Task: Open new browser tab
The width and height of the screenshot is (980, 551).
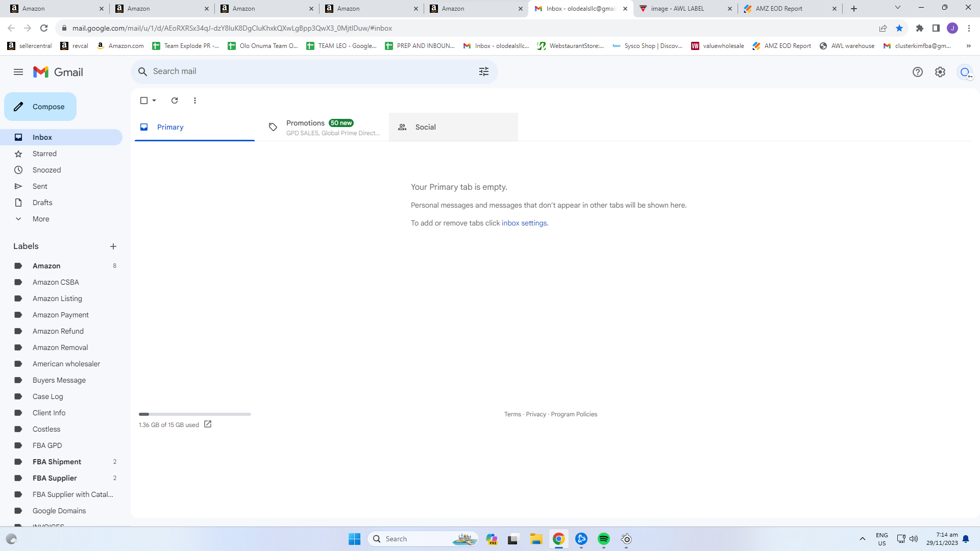Action: click(x=854, y=9)
